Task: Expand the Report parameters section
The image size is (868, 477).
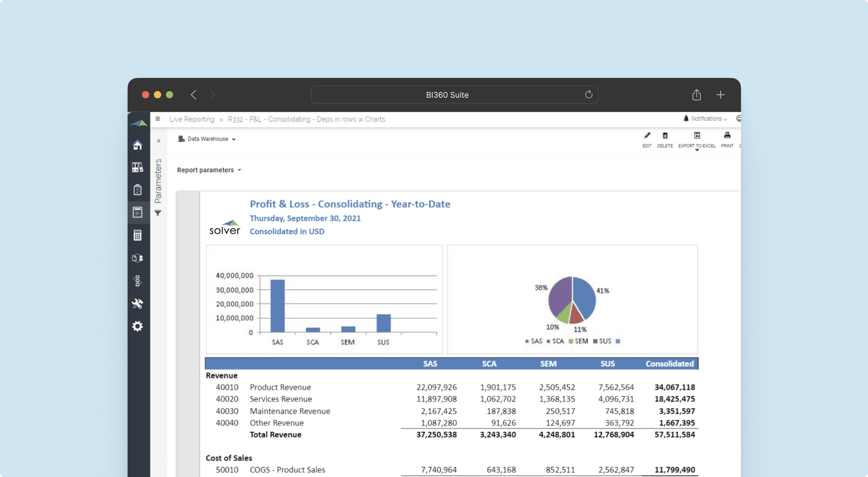Action: pyautogui.click(x=209, y=170)
